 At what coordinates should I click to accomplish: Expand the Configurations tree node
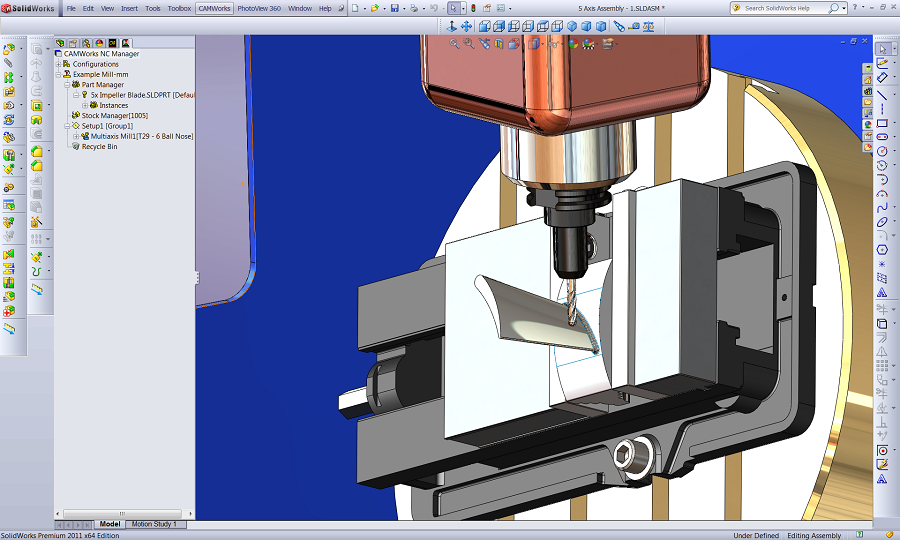coord(59,64)
